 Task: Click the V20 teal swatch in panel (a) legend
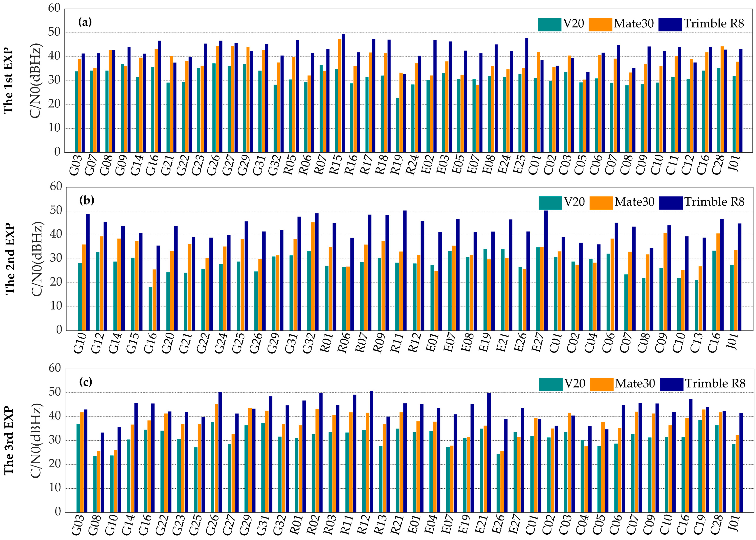(549, 24)
